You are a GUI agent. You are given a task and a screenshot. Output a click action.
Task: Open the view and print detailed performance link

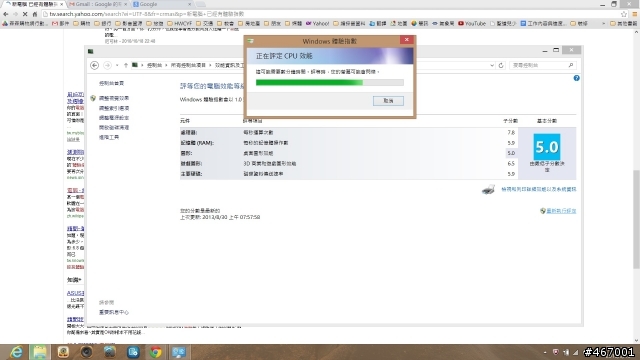[539, 189]
